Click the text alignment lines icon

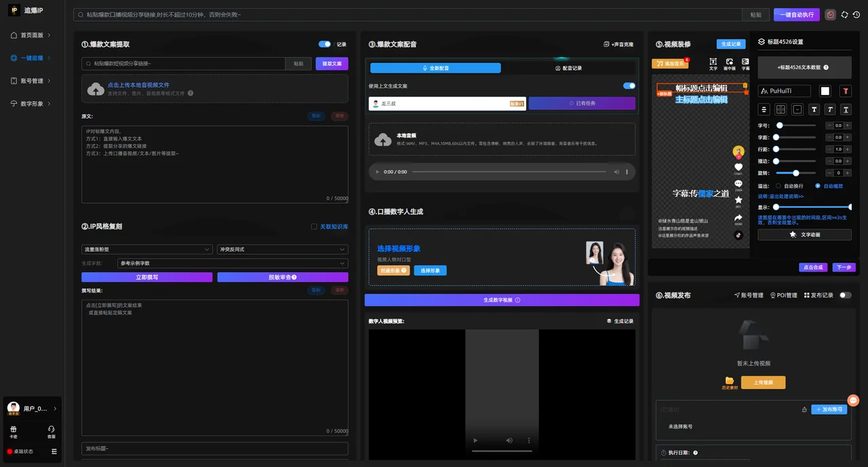[x=764, y=109]
